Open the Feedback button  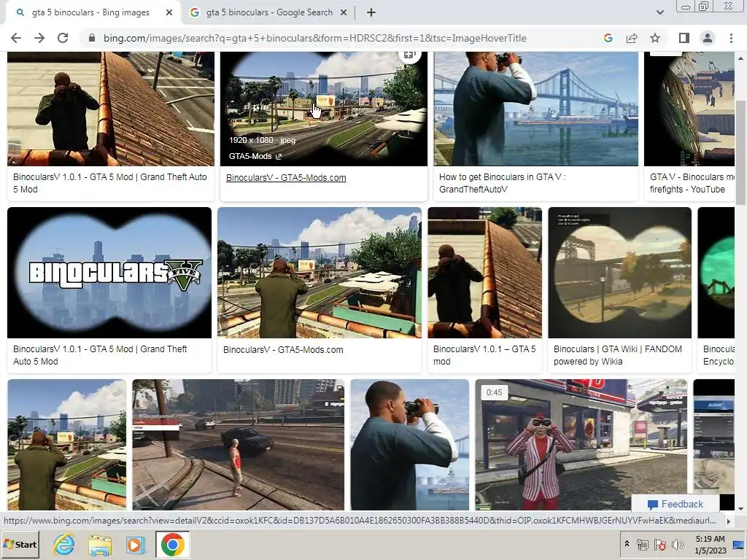675,504
